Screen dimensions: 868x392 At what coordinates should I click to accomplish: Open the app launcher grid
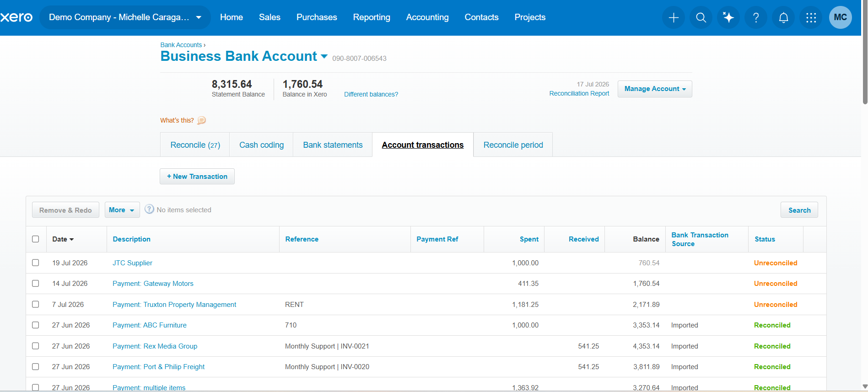[x=811, y=17]
